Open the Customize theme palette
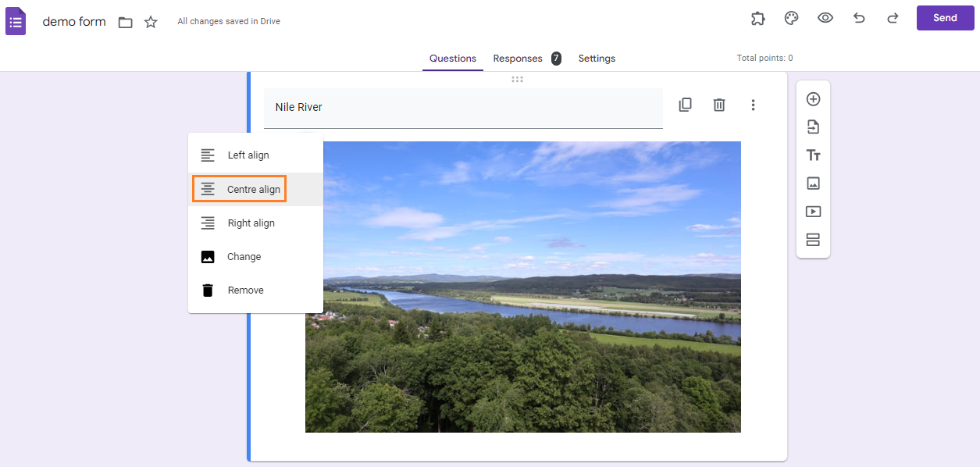This screenshot has height=467, width=980. (791, 18)
